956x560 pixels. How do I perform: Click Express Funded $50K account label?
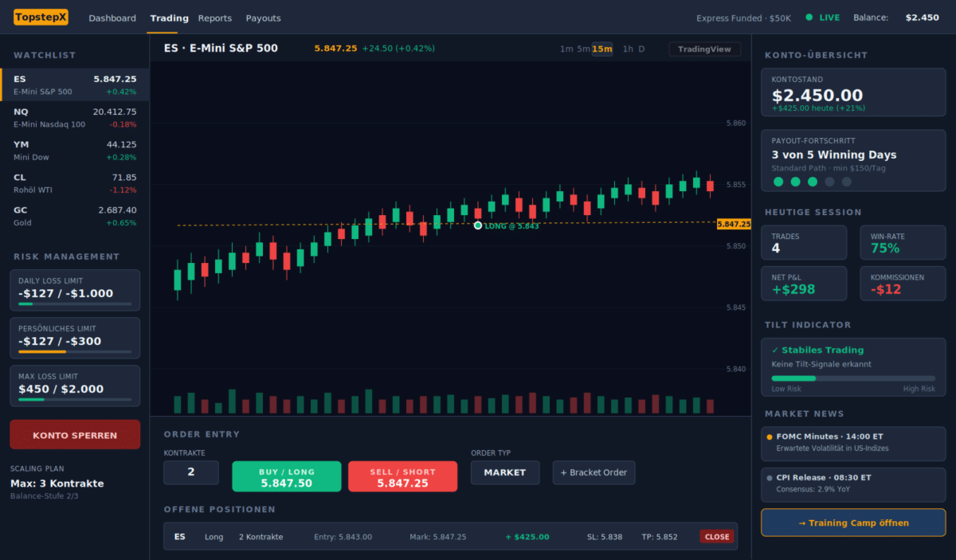click(x=743, y=18)
